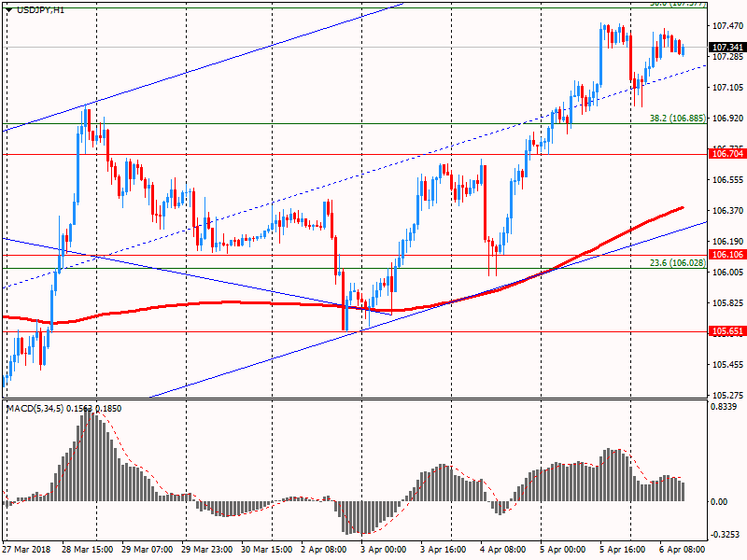Click the 105.825 price scale value
This screenshot has height=560, width=747.
(x=727, y=303)
